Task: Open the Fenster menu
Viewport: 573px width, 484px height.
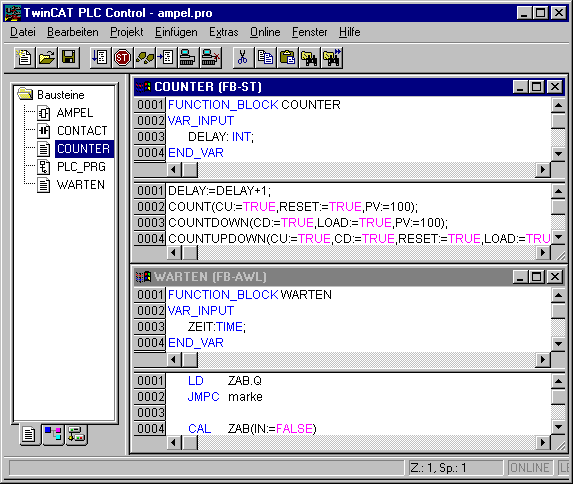Action: tap(310, 32)
